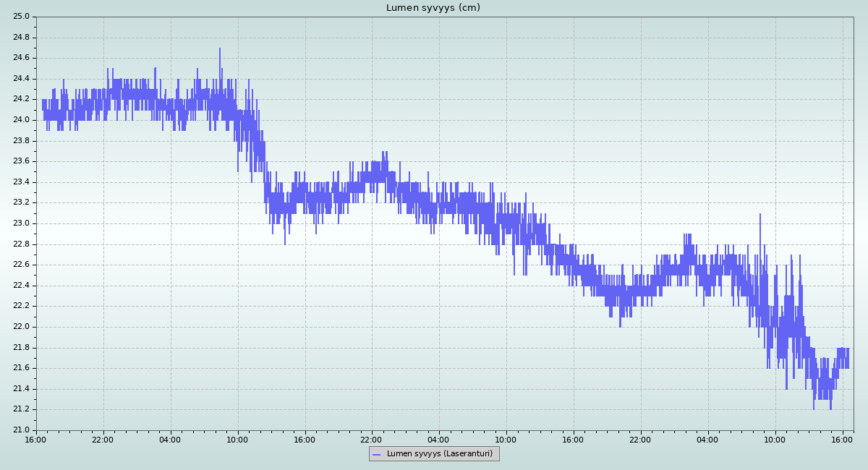Click the 25.0 label on the y-axis
Image resolution: width=868 pixels, height=470 pixels.
click(22, 17)
